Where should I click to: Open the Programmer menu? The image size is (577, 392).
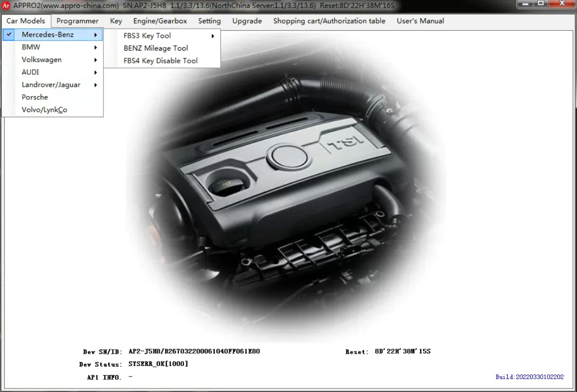(77, 21)
